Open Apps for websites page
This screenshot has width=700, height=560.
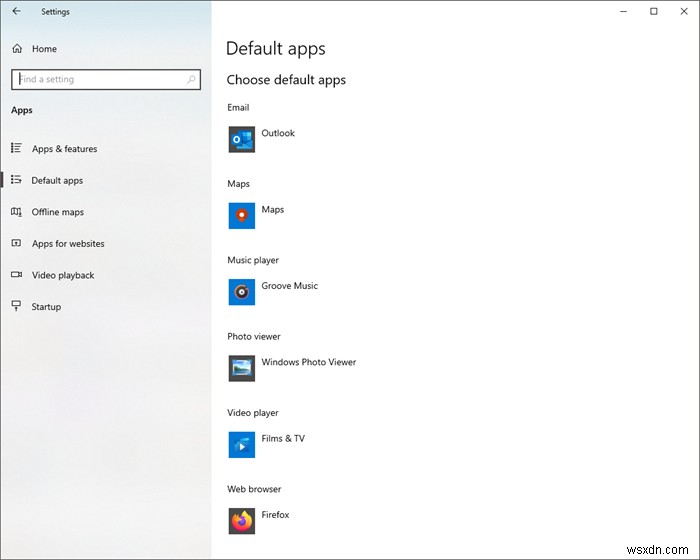[x=68, y=244]
